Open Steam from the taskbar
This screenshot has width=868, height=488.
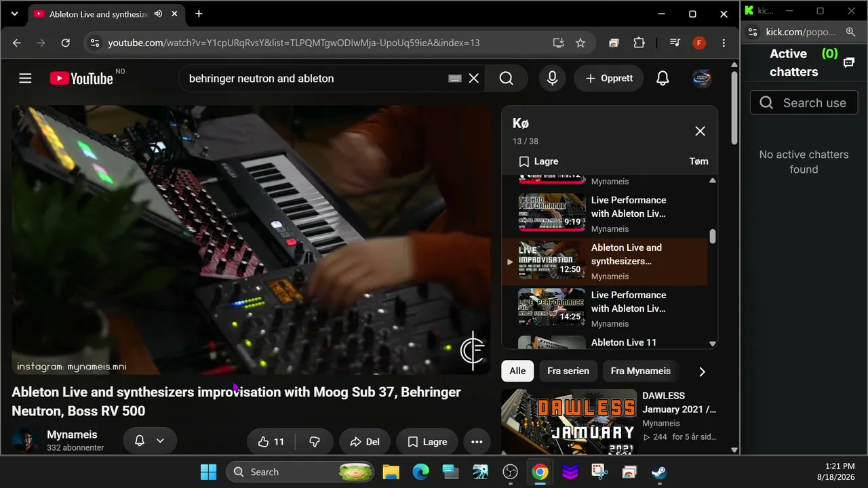(659, 472)
